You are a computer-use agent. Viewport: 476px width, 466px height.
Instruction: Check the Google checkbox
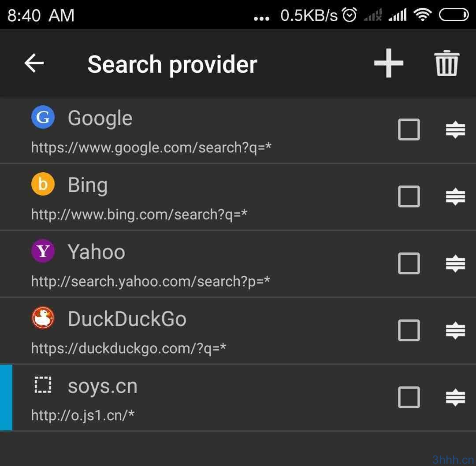pos(409,130)
